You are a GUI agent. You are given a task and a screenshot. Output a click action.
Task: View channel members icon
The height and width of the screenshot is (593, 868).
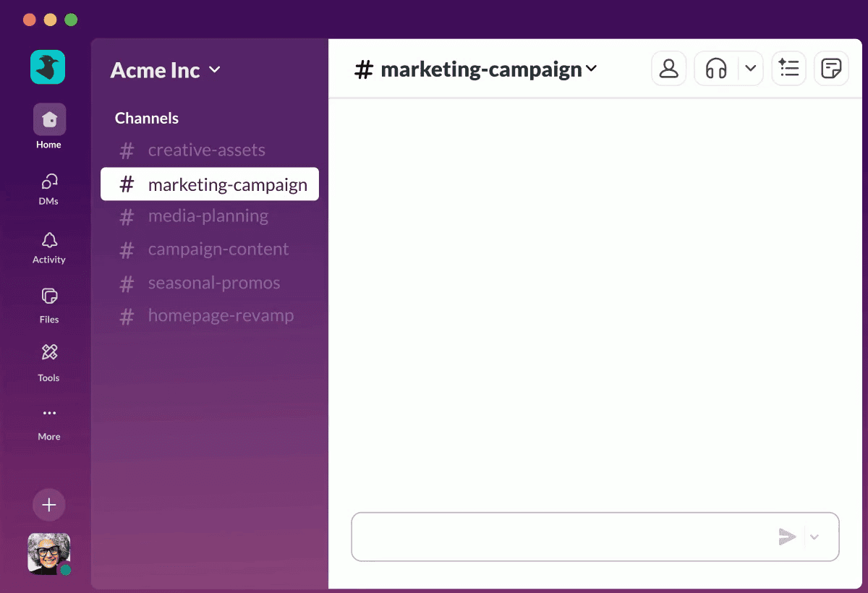668,69
